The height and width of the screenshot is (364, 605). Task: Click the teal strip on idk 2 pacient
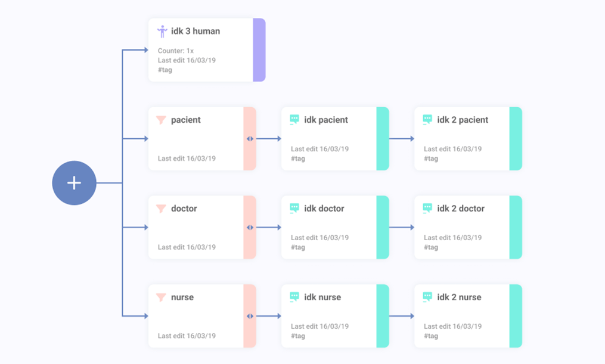pyautogui.click(x=516, y=139)
